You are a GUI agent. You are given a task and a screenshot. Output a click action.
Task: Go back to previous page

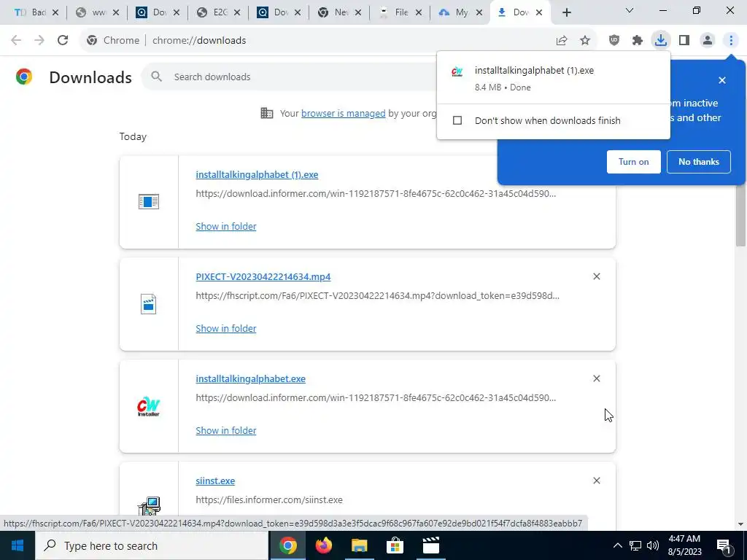coord(16,41)
